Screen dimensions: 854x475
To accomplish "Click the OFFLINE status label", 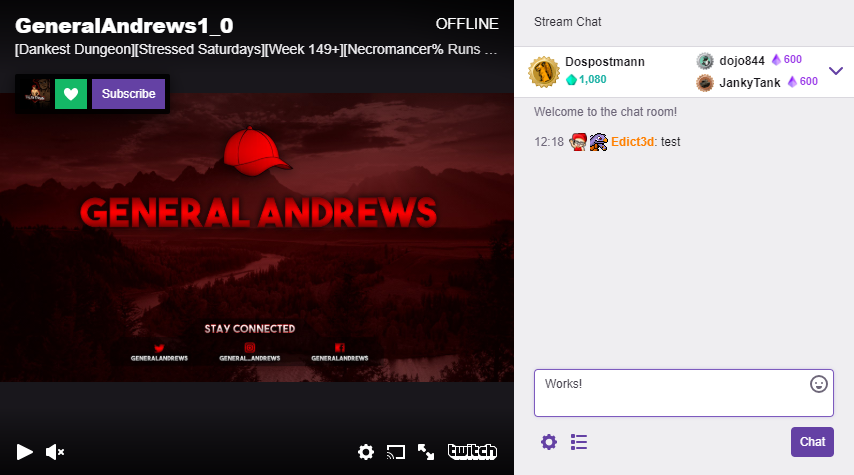I will (467, 24).
